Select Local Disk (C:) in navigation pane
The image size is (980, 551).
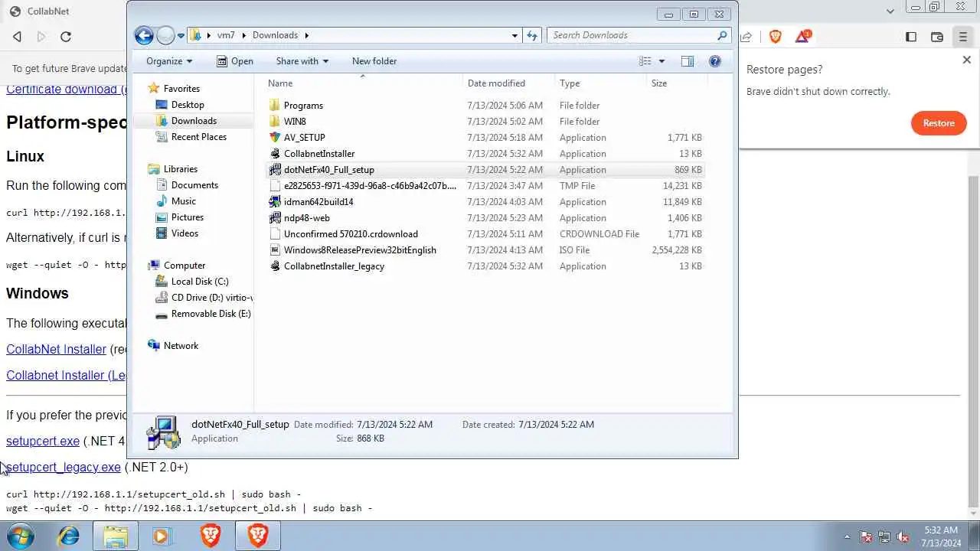point(200,282)
